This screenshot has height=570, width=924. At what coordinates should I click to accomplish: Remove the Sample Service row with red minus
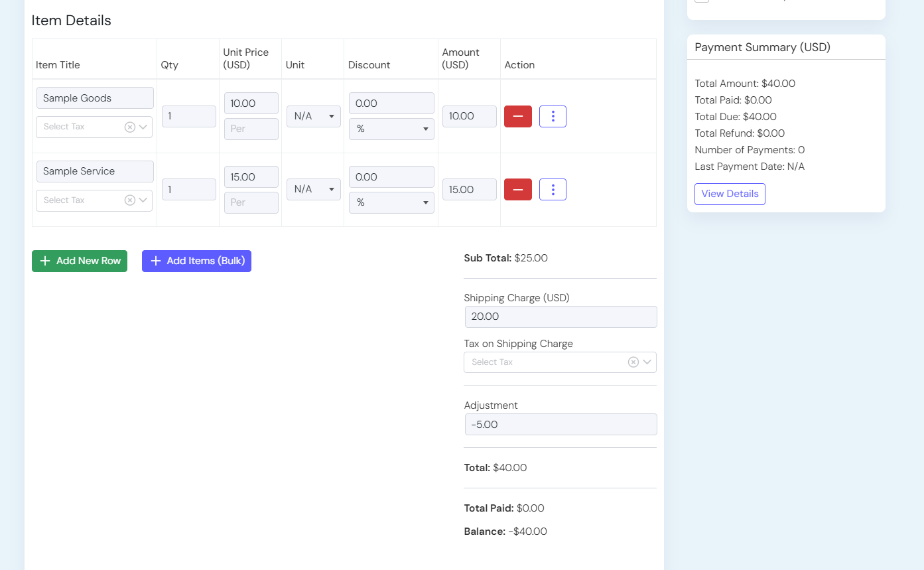517,190
